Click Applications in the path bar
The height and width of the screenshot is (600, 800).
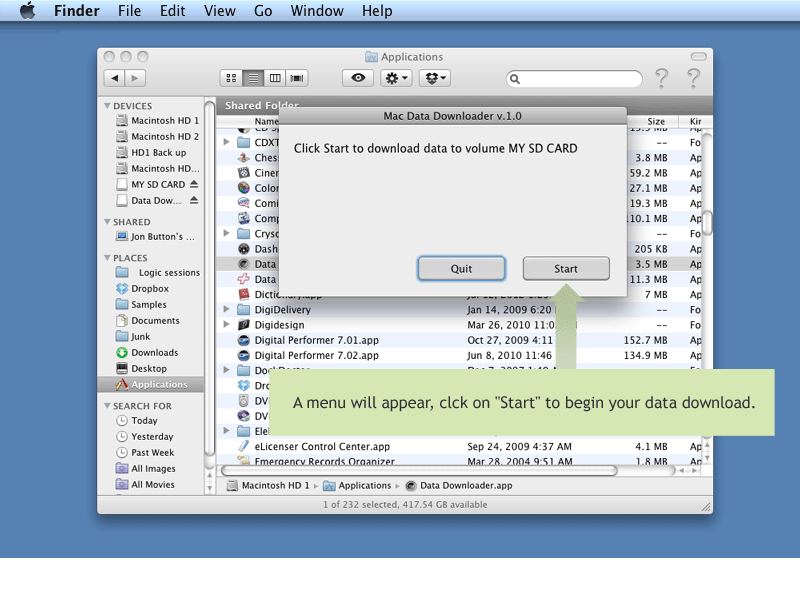(357, 485)
